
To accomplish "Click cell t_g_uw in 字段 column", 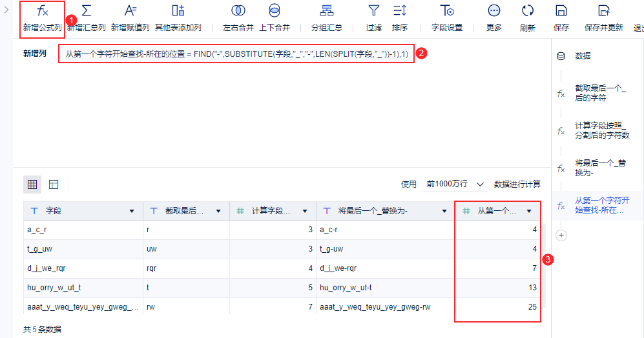I will tap(83, 249).
